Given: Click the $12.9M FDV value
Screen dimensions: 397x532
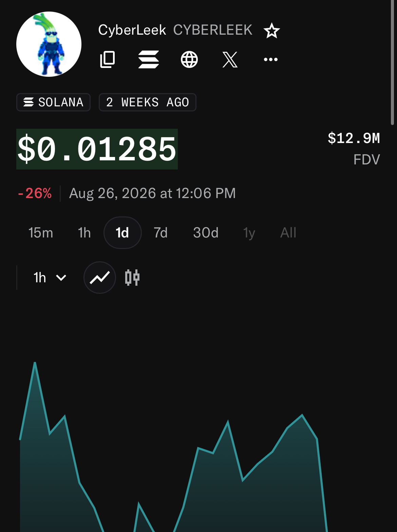Looking at the screenshot, I should [x=354, y=138].
